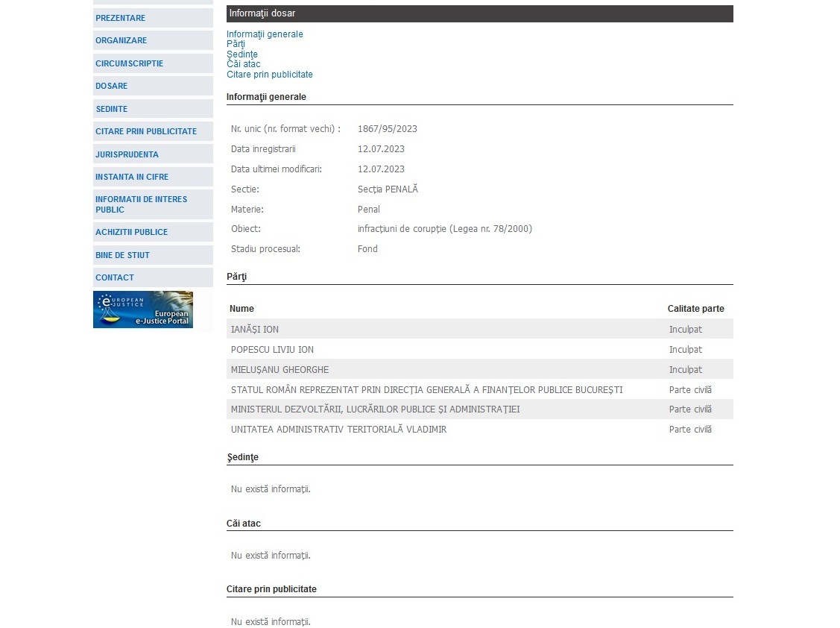840x628 pixels.
Task: Go to ACHIZITII PUBLICE
Action: (x=132, y=232)
